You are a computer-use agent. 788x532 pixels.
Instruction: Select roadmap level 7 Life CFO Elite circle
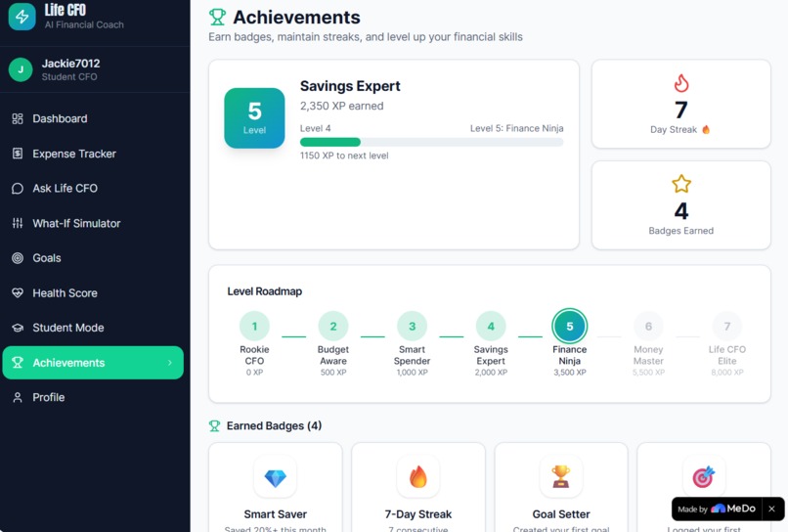[727, 327]
